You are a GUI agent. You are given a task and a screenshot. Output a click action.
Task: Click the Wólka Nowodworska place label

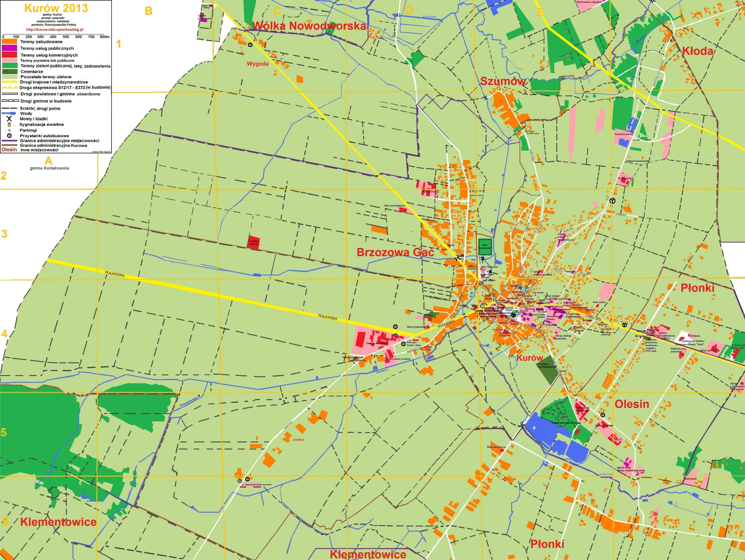click(x=309, y=26)
